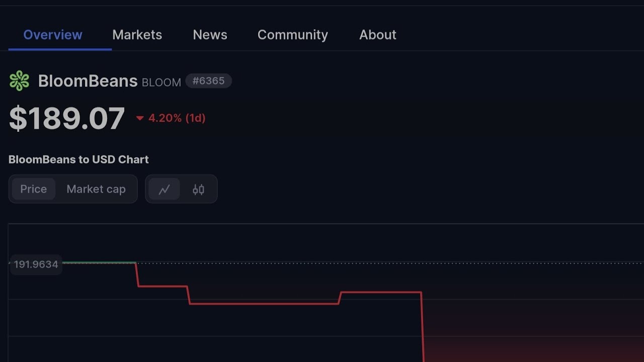Screen dimensions: 644x362
Task: Click the BloomBeans coin name
Action: point(88,81)
